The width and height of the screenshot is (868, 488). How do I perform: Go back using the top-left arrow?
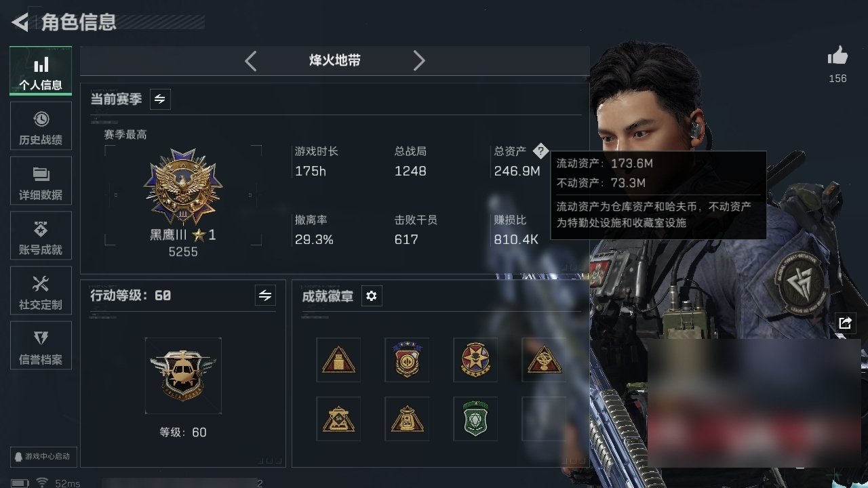21,22
